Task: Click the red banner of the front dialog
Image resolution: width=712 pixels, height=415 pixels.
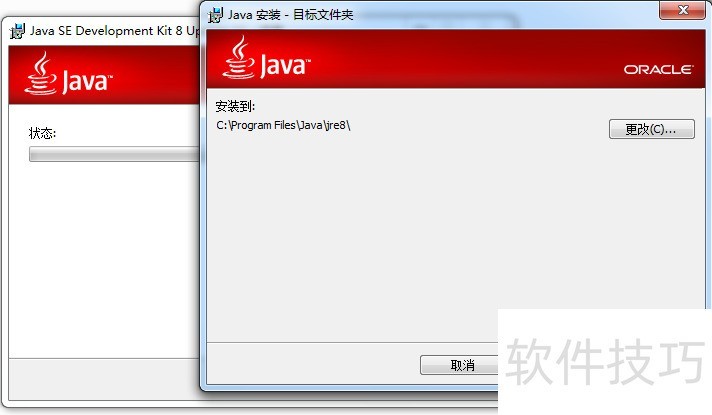Action: tap(454, 59)
